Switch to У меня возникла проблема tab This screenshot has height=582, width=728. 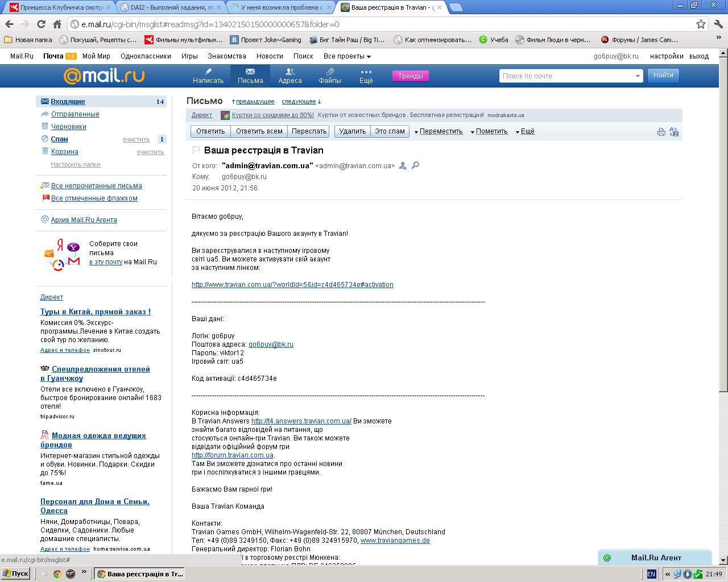tap(280, 7)
